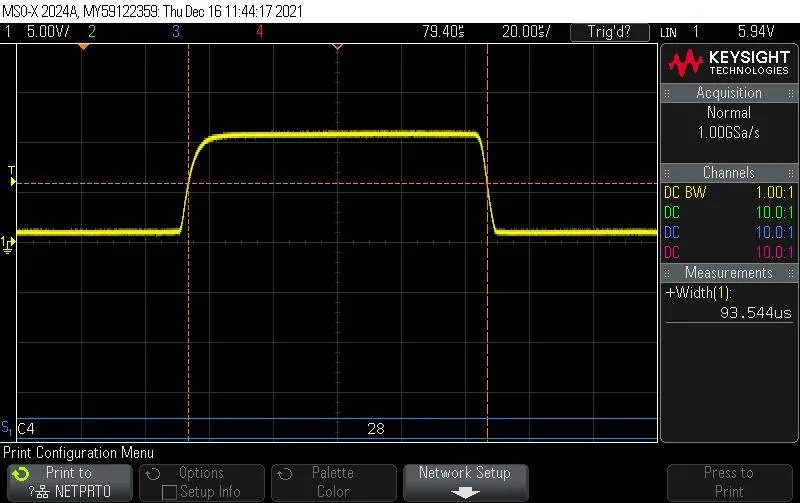Viewport: 800px width, 503px height.
Task: Click the 1.00GSa/s sample rate
Action: pyautogui.click(x=729, y=133)
